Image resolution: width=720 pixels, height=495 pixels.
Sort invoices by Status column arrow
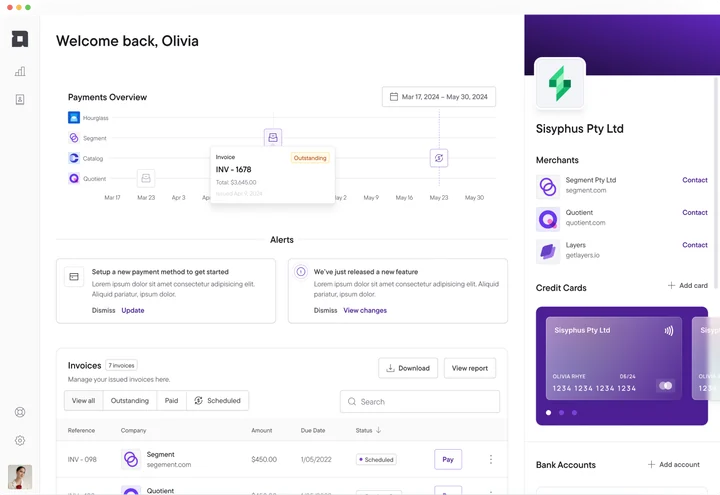tap(378, 430)
